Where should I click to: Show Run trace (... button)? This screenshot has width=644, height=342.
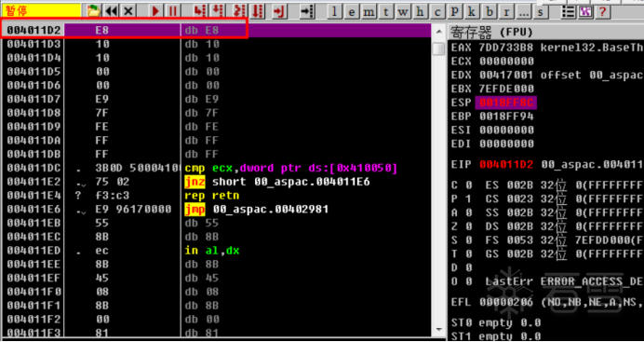coord(523,11)
